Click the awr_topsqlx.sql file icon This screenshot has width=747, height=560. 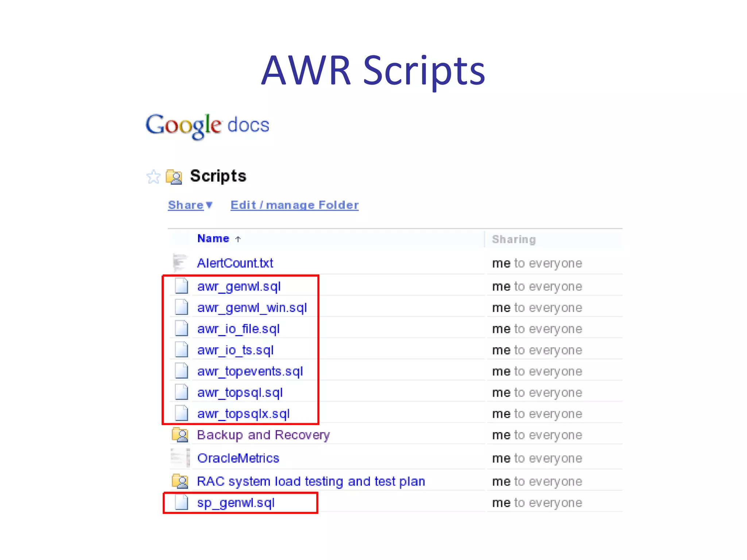click(x=181, y=413)
